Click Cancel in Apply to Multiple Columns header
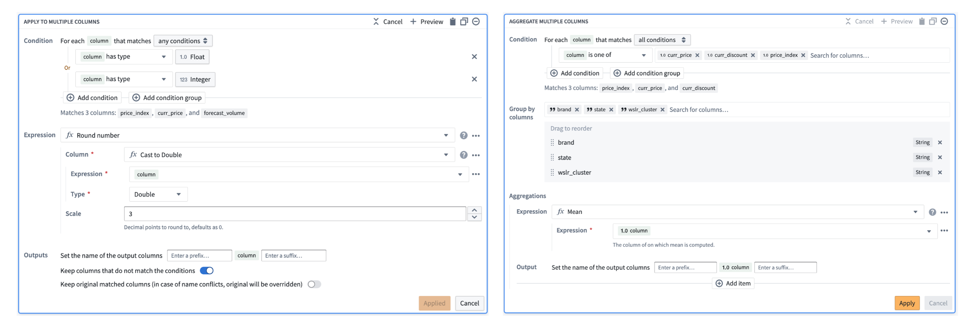Image resolution: width=980 pixels, height=329 pixels. (x=388, y=22)
